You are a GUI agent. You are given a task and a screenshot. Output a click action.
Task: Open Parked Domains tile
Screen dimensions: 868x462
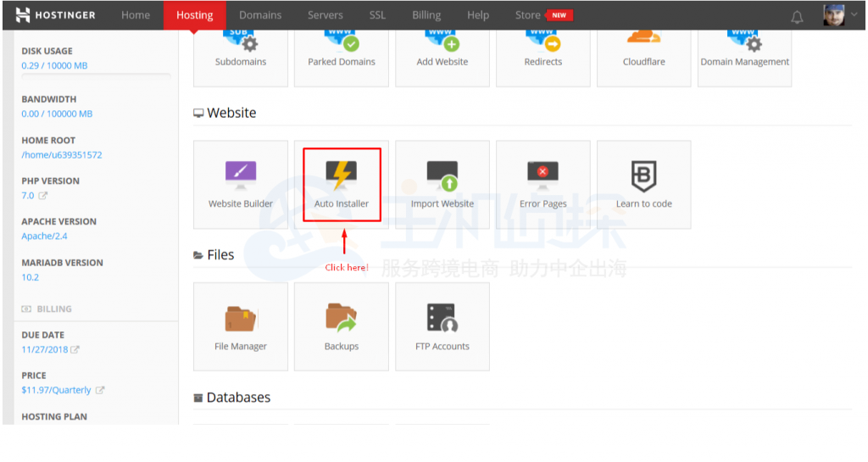pyautogui.click(x=341, y=58)
